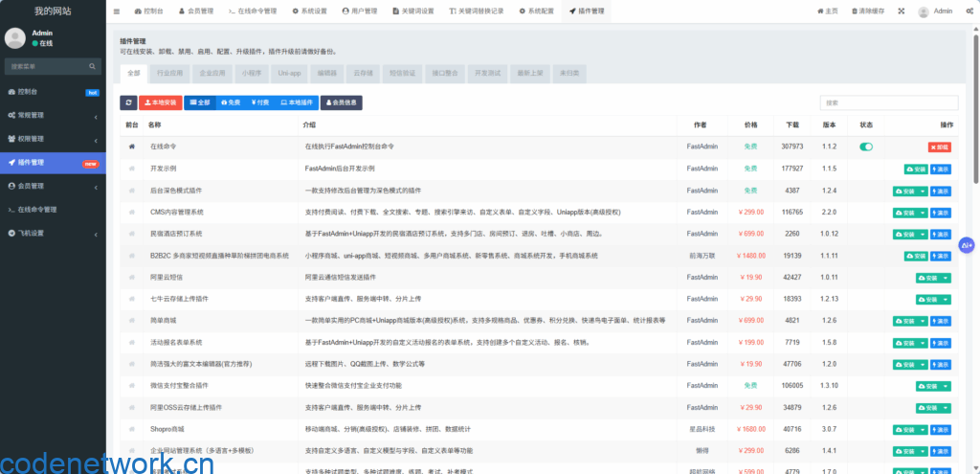Select the 付费 paid filter
980x474 pixels.
260,102
